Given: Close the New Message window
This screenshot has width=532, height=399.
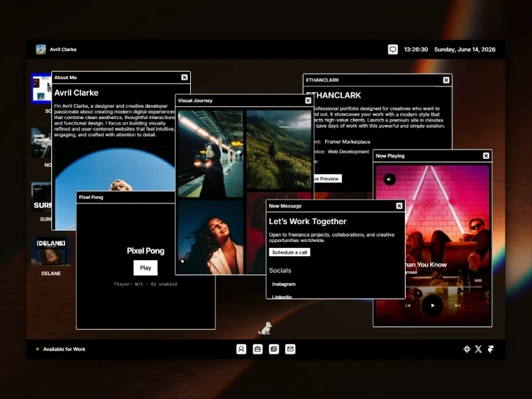Looking at the screenshot, I should [x=399, y=206].
